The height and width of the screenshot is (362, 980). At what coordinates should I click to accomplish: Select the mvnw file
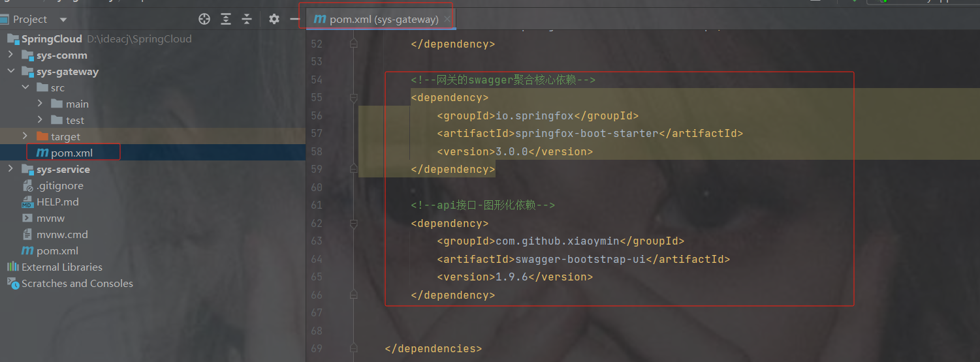point(153,218)
